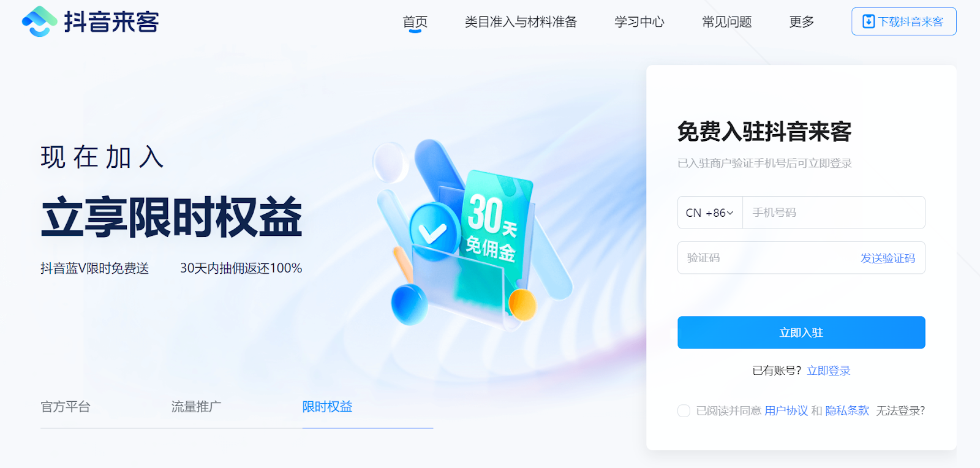Click the 发送验证码 link
This screenshot has height=468, width=980.
click(x=888, y=258)
